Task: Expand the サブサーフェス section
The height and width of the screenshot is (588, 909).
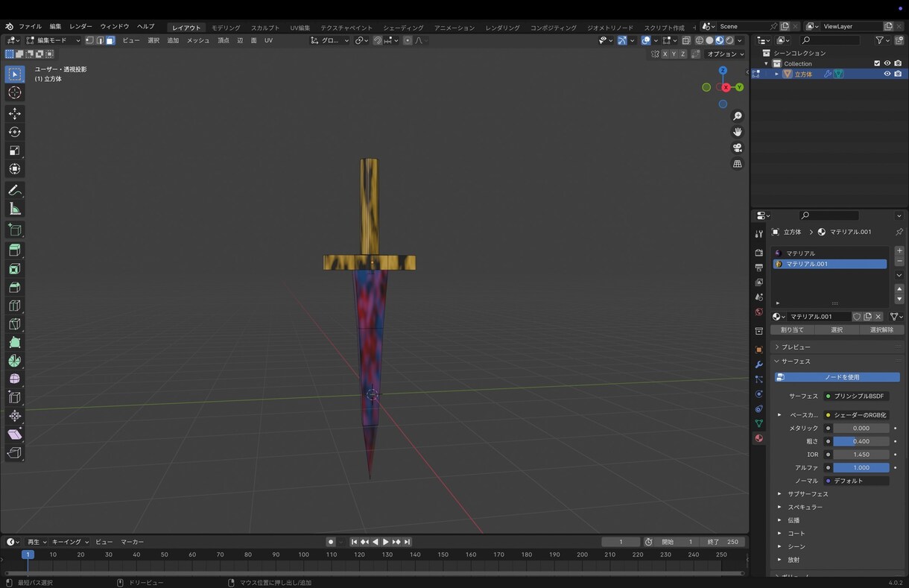Action: coord(779,493)
